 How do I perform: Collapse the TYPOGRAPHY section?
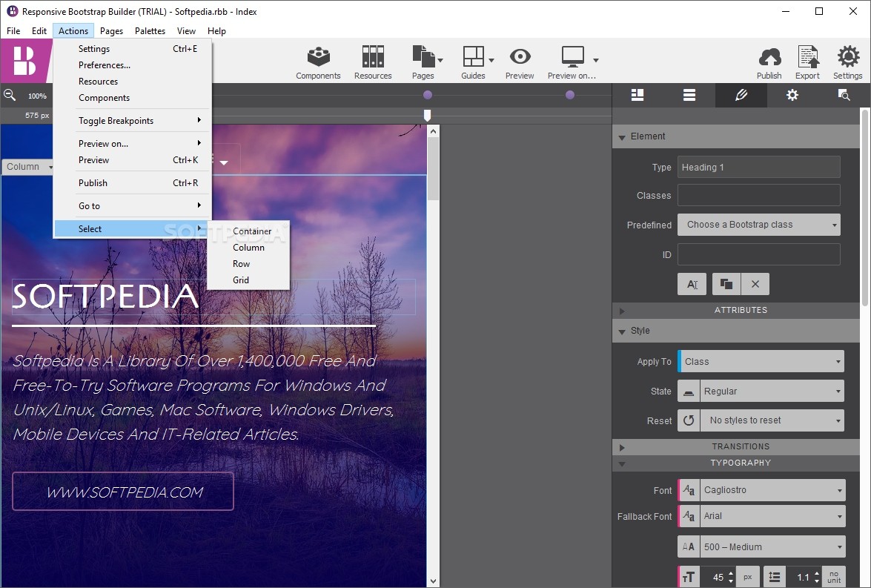tap(622, 463)
